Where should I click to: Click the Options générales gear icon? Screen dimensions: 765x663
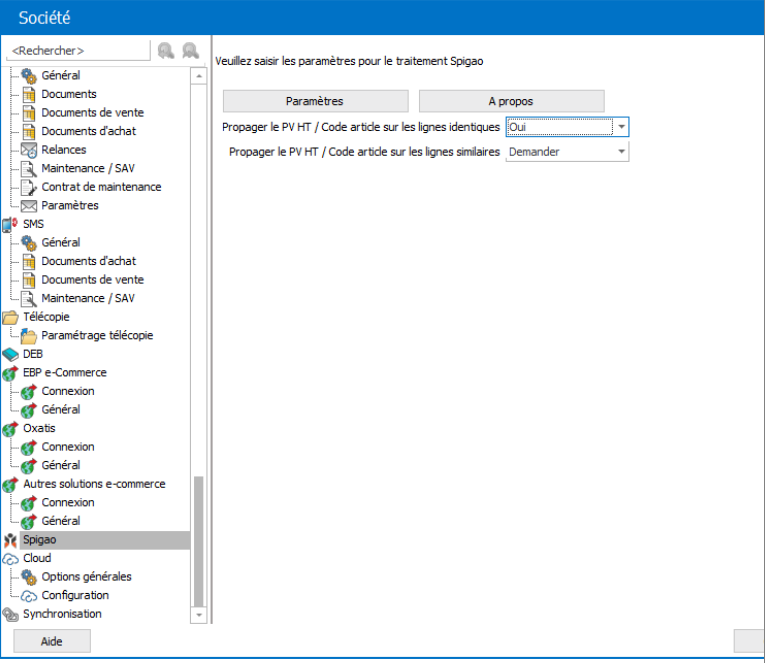click(29, 577)
